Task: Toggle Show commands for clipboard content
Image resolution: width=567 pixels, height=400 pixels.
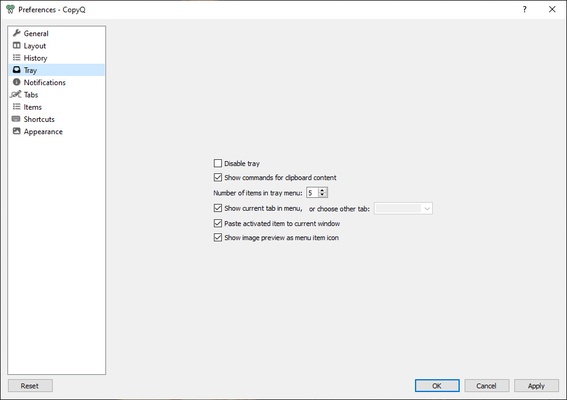Action: click(x=218, y=178)
